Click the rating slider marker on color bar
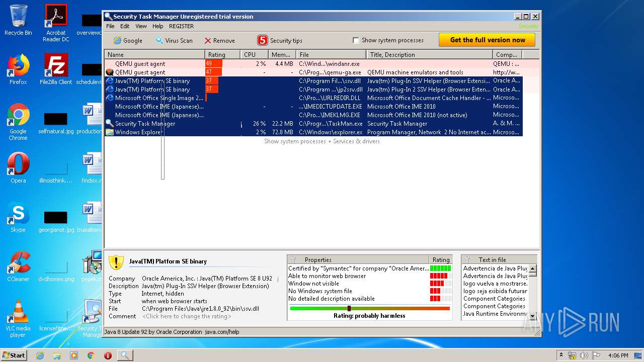Viewport: 644px width, 362px height. pos(349,308)
